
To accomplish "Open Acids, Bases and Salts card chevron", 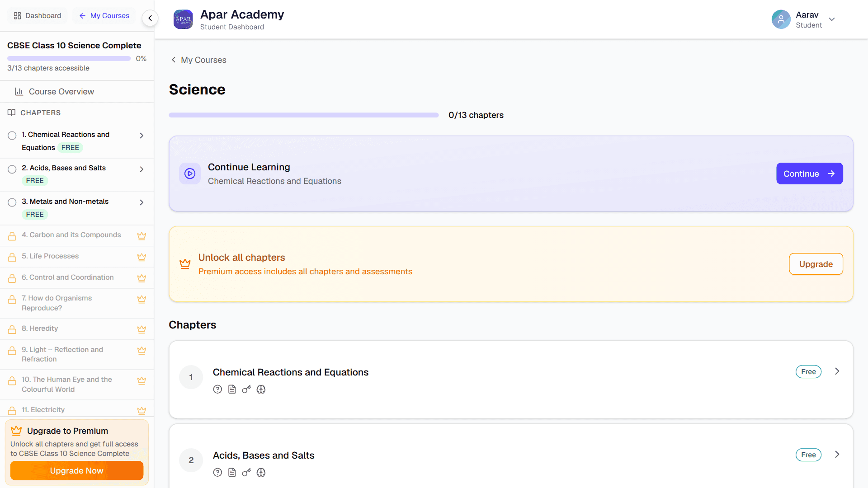I will tap(837, 455).
